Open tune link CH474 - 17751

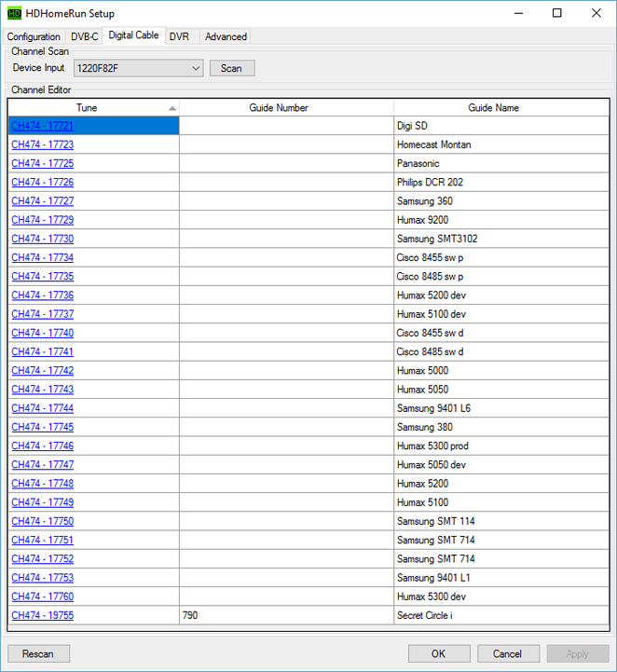pyautogui.click(x=43, y=540)
